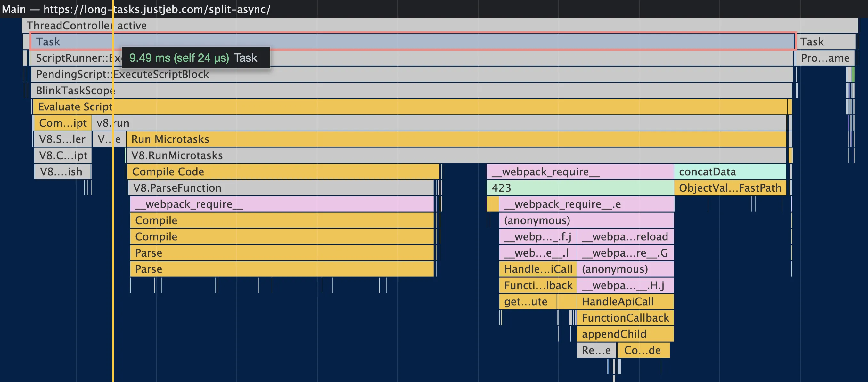
Task: Click the Re…e bar
Action: (596, 350)
